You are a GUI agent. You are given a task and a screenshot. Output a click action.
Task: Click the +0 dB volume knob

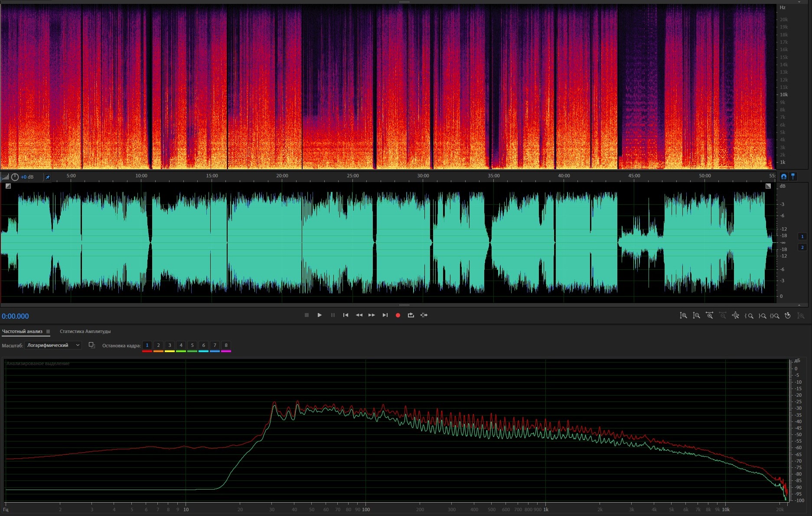coord(15,177)
